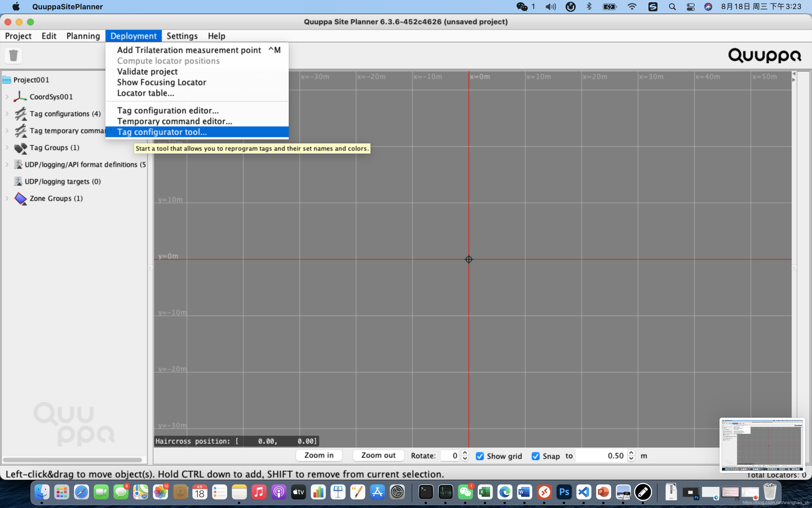This screenshot has width=812, height=508.
Task: Click the Zone Groups diamond icon
Action: pos(21,198)
